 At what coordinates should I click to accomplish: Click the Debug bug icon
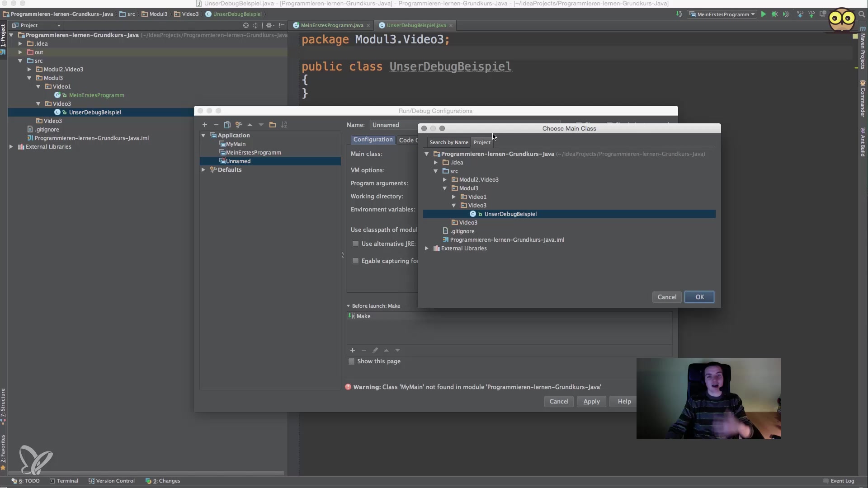tap(774, 14)
